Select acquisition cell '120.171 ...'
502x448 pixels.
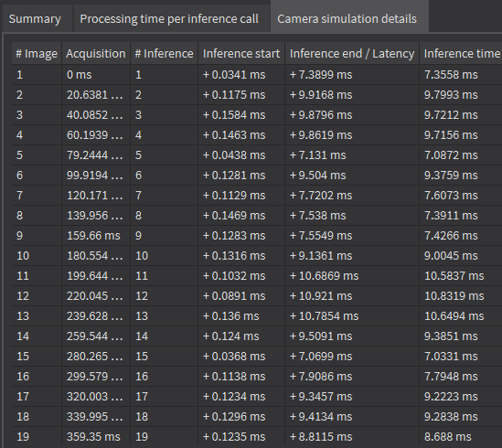tap(96, 196)
